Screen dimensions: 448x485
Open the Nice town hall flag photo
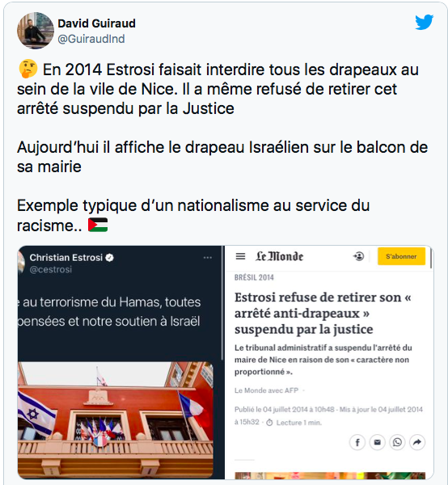click(116, 420)
